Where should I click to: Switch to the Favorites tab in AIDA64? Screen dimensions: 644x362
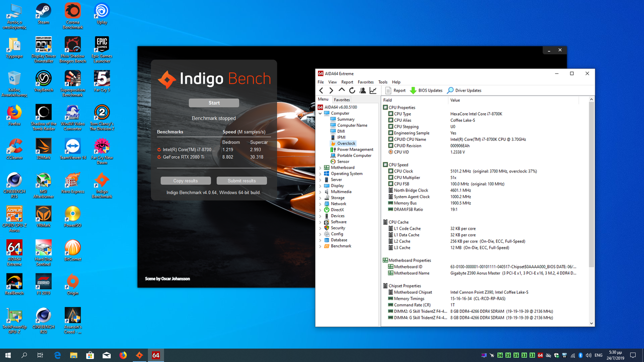342,100
